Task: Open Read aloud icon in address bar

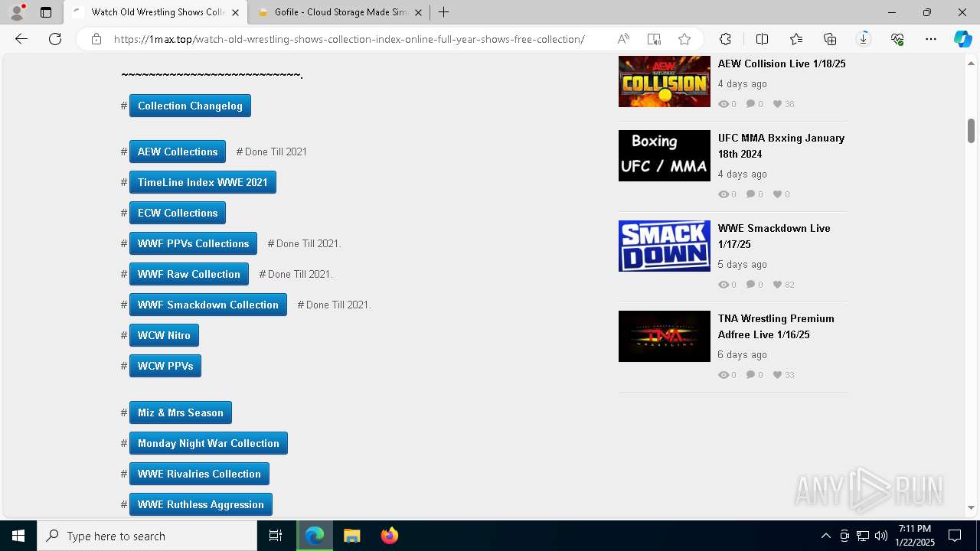Action: [623, 39]
